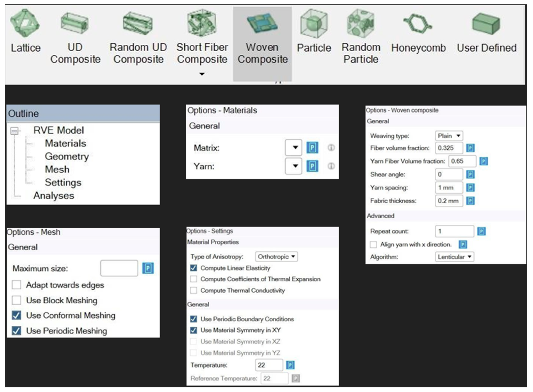Click parameter icon beside Maximum size
Image resolution: width=533 pixels, height=392 pixels.
[148, 268]
